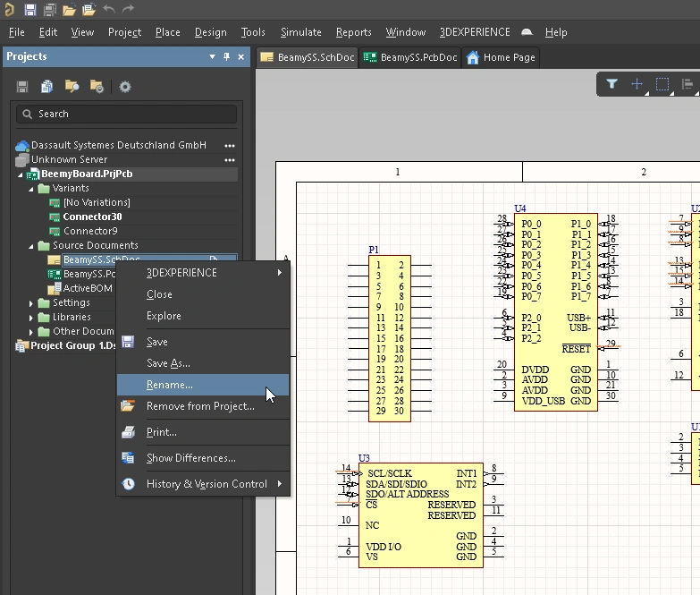
Task: Open the Tools menu
Action: (253, 32)
